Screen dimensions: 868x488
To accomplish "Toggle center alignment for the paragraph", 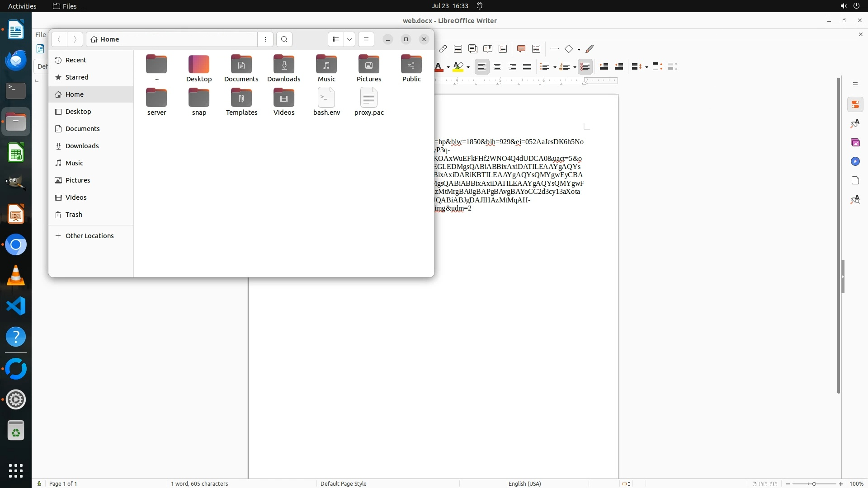I will [x=497, y=66].
